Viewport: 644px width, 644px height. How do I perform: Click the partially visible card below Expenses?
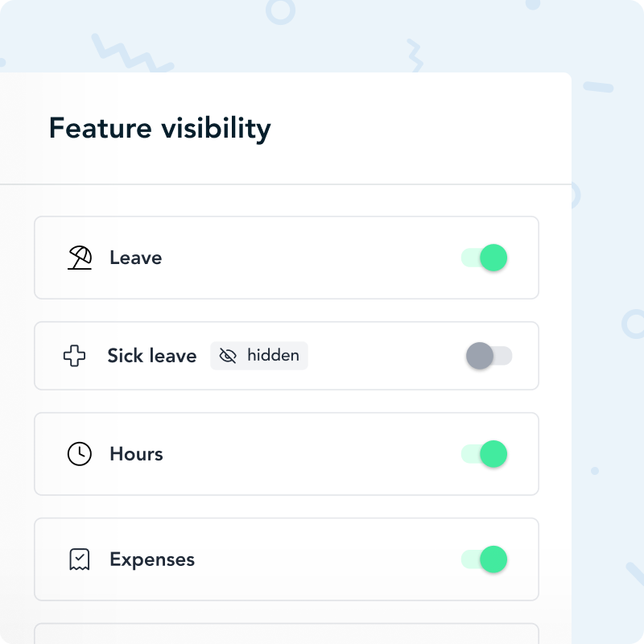tap(286, 634)
